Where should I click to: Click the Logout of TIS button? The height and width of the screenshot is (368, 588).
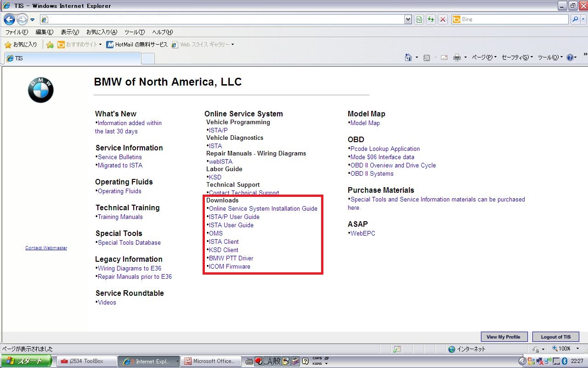[x=556, y=337]
